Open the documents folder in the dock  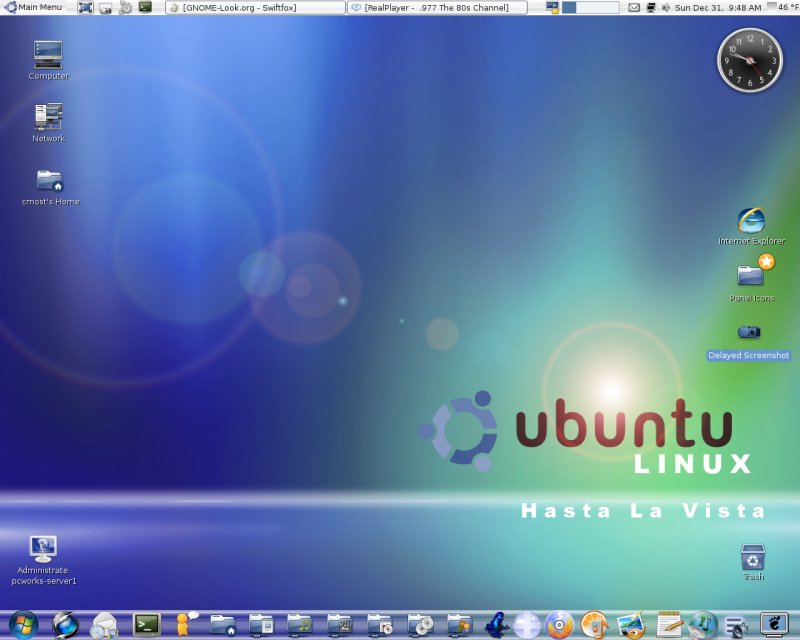[261, 625]
